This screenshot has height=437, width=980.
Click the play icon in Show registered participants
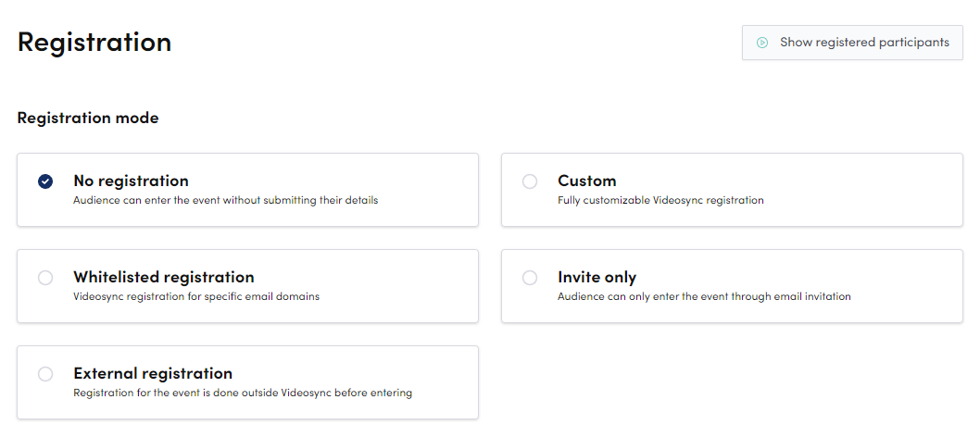[762, 43]
